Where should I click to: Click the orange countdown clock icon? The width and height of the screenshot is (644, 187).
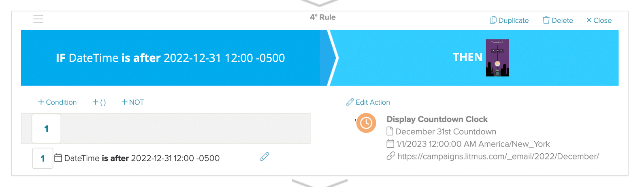[x=366, y=123]
